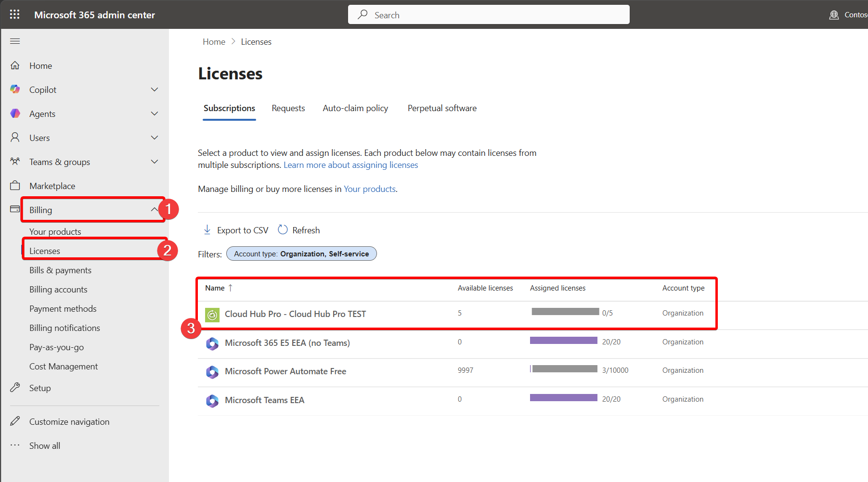Viewport: 868px width, 482px height.
Task: Click the Assigned licenses column header
Action: [557, 288]
